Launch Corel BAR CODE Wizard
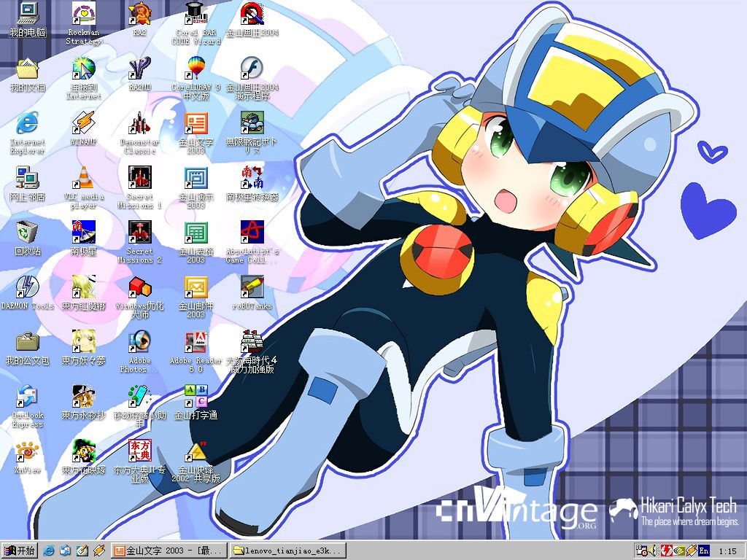The width and height of the screenshot is (747, 560). pos(196,23)
